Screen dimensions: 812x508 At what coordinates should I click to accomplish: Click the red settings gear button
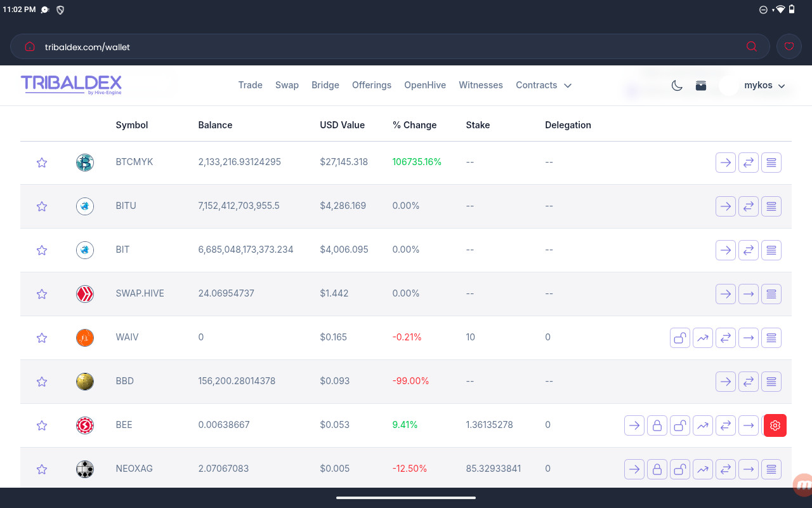[x=775, y=425]
